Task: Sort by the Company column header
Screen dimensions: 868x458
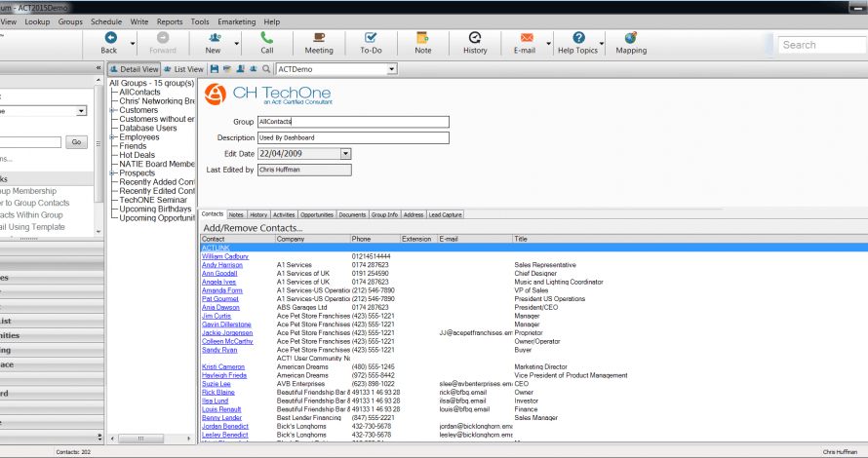Action: pyautogui.click(x=313, y=239)
